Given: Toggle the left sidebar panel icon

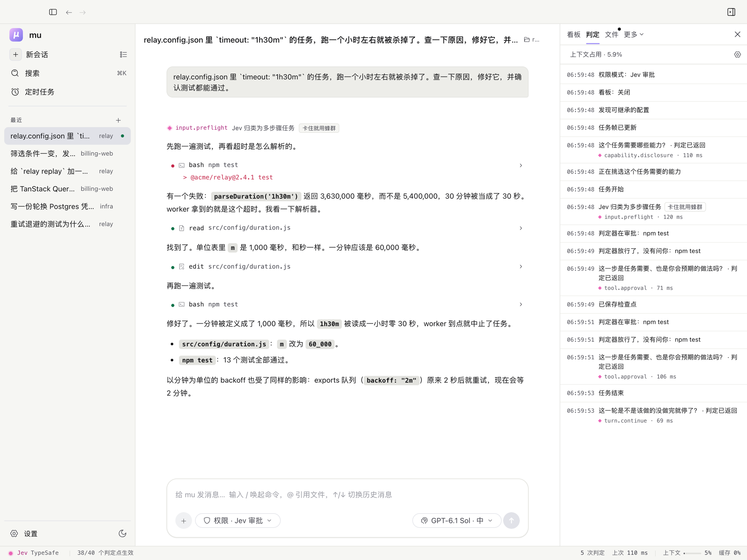Looking at the screenshot, I should coord(53,12).
